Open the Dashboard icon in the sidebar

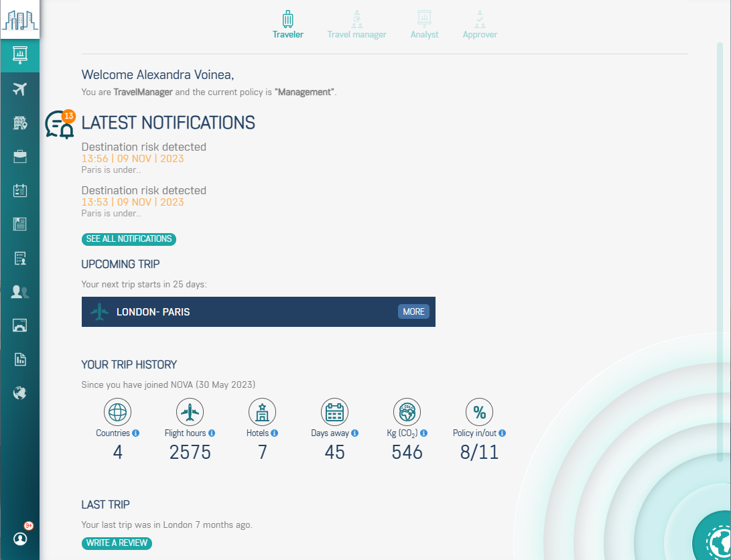click(x=20, y=56)
